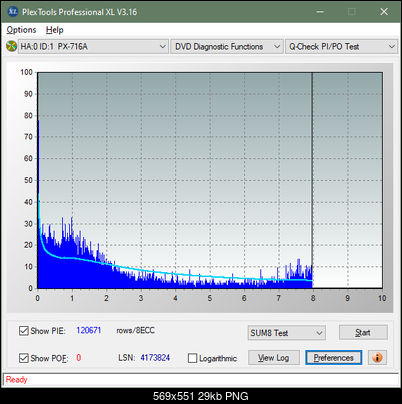Expand the DVD Diagnostic Functions dropdown
Viewport: 402px width, 404px height.
[x=226, y=47]
